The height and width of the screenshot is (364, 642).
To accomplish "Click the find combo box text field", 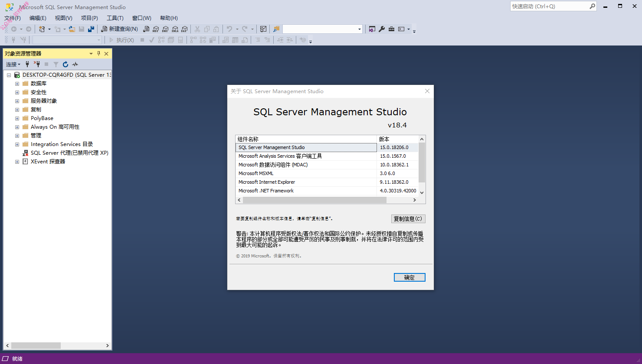I will pos(320,29).
